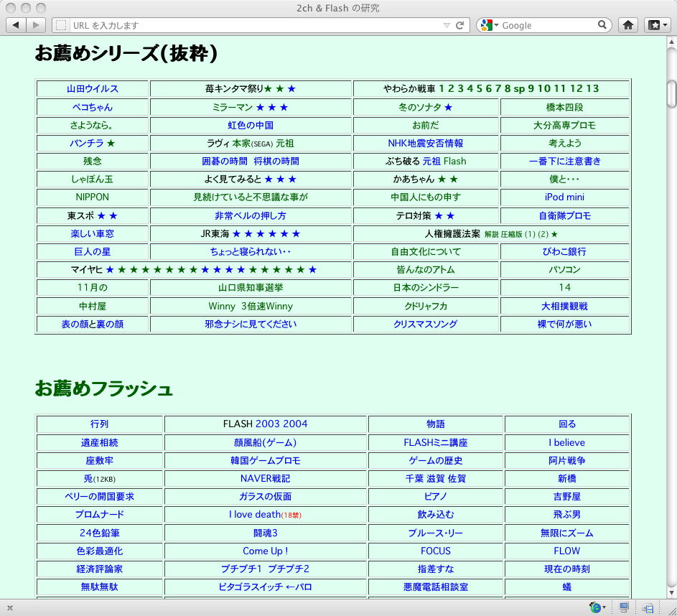This screenshot has width=677, height=616.
Task: Open the 3倍速Winny link
Action: point(267,307)
